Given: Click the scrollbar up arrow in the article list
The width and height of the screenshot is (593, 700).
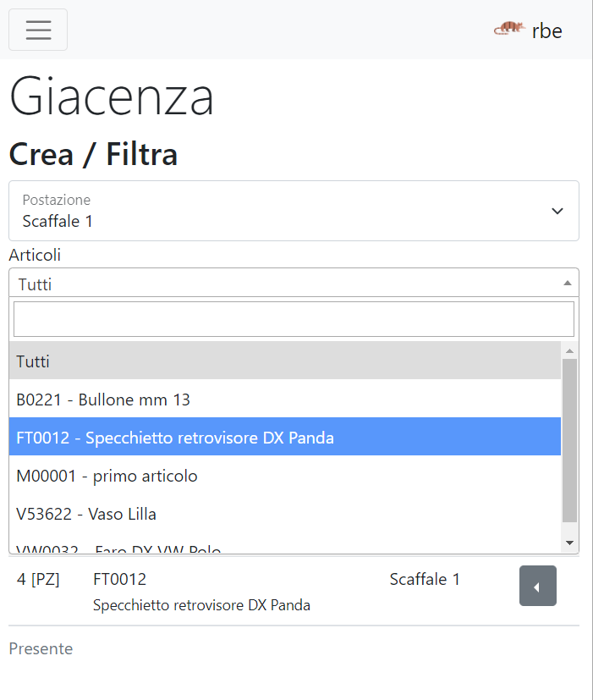Looking at the screenshot, I should click(x=570, y=349).
